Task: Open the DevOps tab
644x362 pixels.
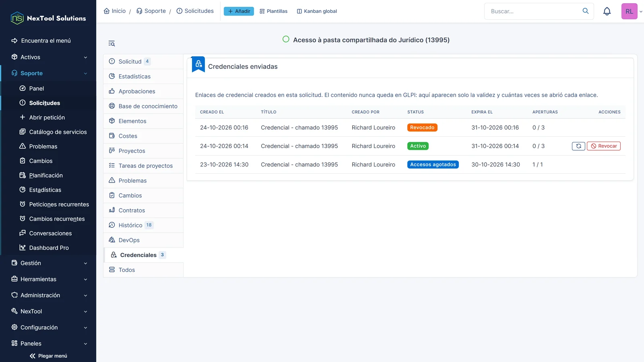Action: [x=143, y=240]
